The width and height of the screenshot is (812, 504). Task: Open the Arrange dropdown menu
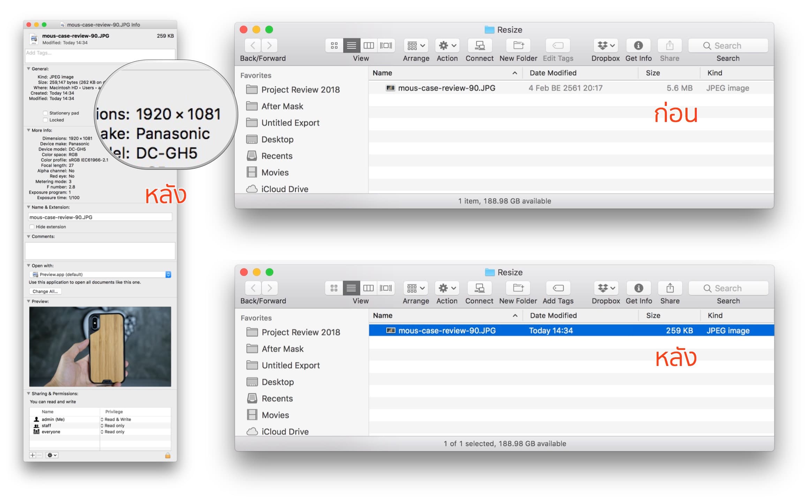tap(415, 45)
